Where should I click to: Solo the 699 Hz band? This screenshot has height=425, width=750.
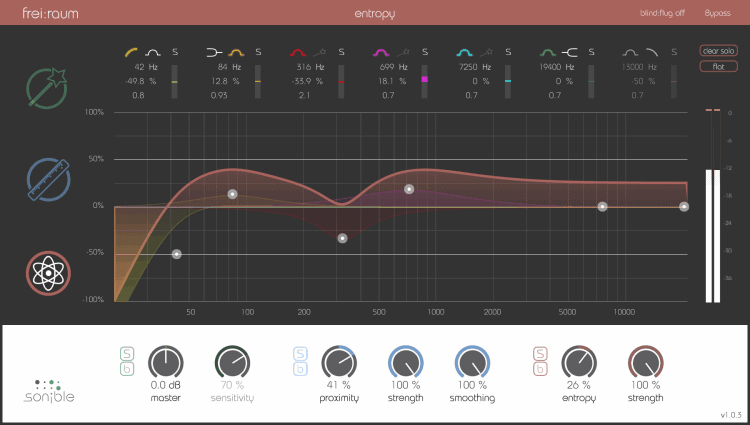coord(425,52)
